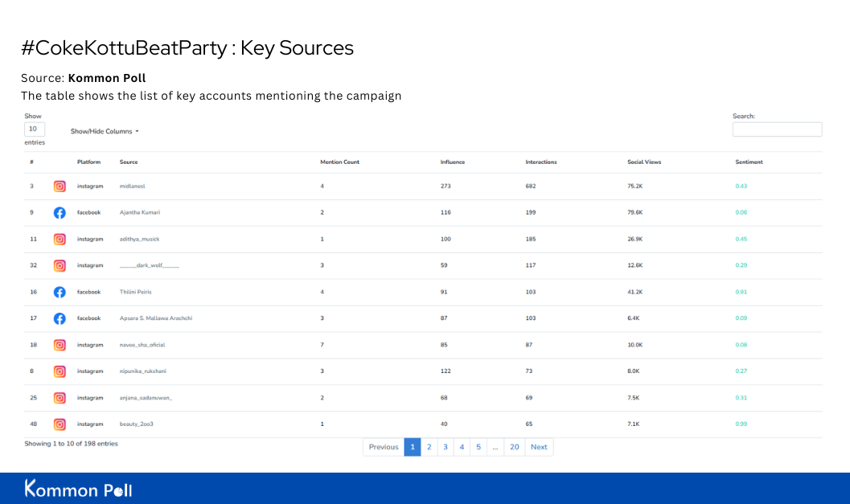Click the Instagram icon beside navoo_sha_official
The height and width of the screenshot is (504, 850).
point(60,345)
